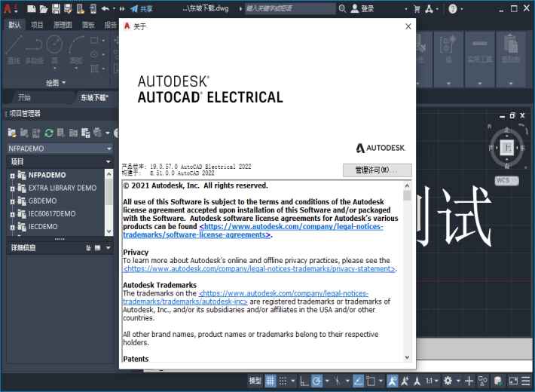This screenshot has height=392, width=535.
Task: Open the 1:1 annotation scale dropdown
Action: coord(431,381)
